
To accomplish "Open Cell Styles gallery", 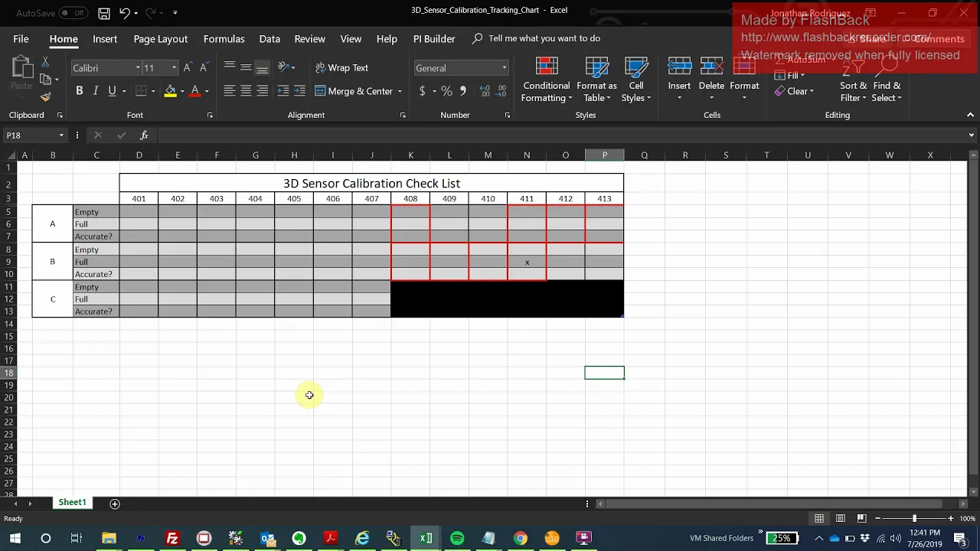I will tap(635, 80).
